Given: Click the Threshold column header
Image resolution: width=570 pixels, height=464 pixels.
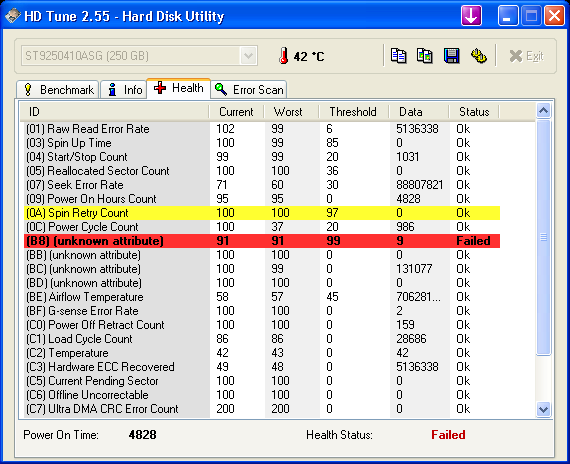Looking at the screenshot, I should (354, 112).
